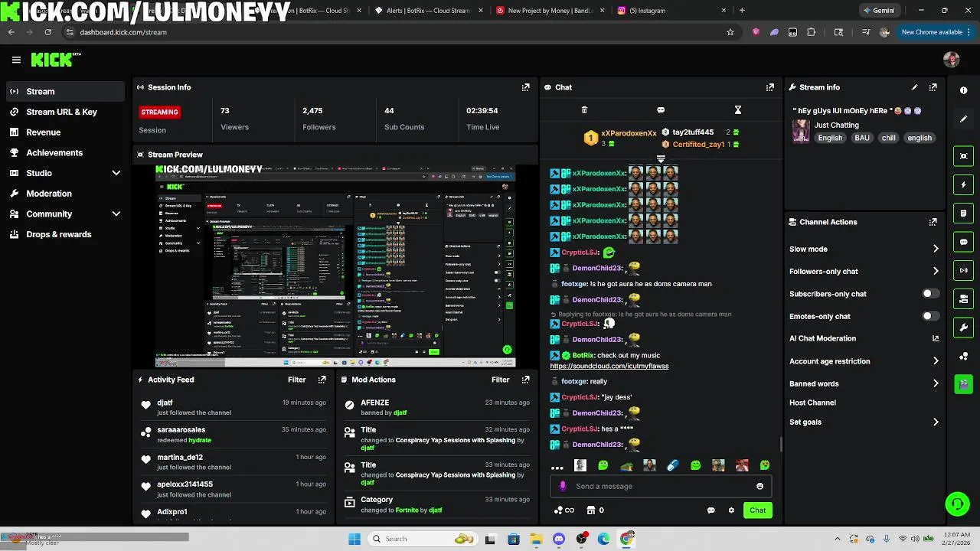Viewport: 980px width, 551px height.
Task: Expand the Community sidebar section
Action: 116,214
